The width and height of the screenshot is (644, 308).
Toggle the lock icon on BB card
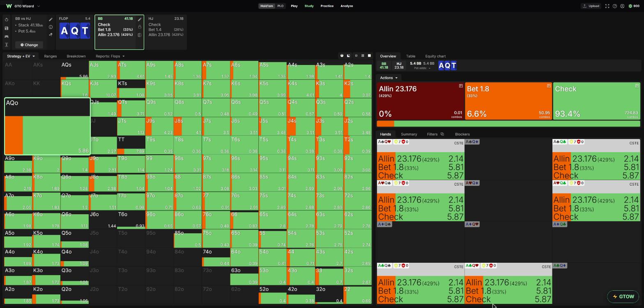pyautogui.click(x=140, y=27)
